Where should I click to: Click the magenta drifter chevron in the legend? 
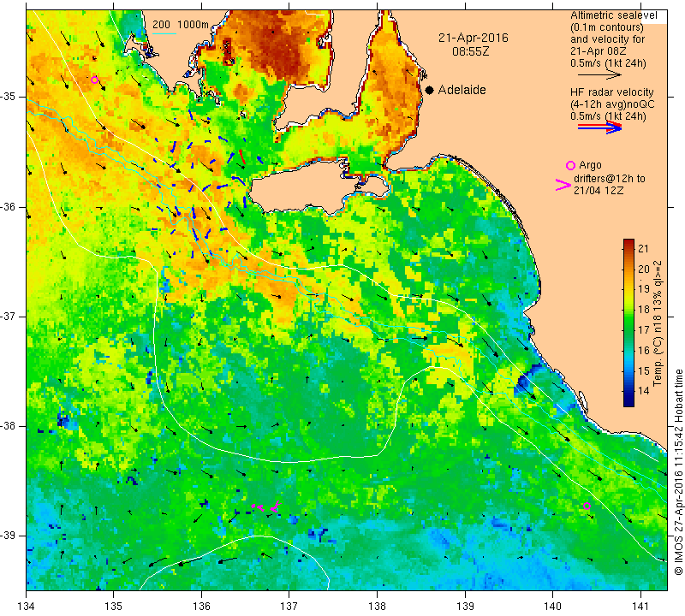[563, 185]
